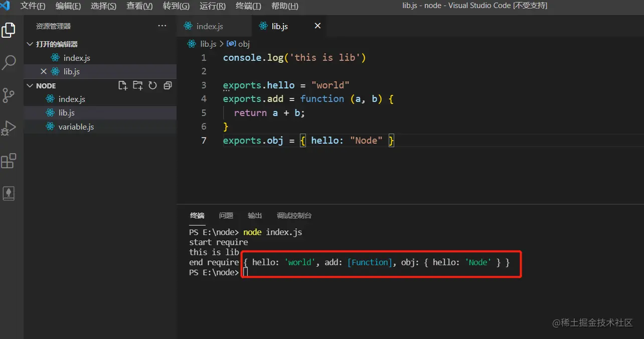Create a new file in NODE folder
This screenshot has height=339, width=644.
pyautogui.click(x=122, y=85)
